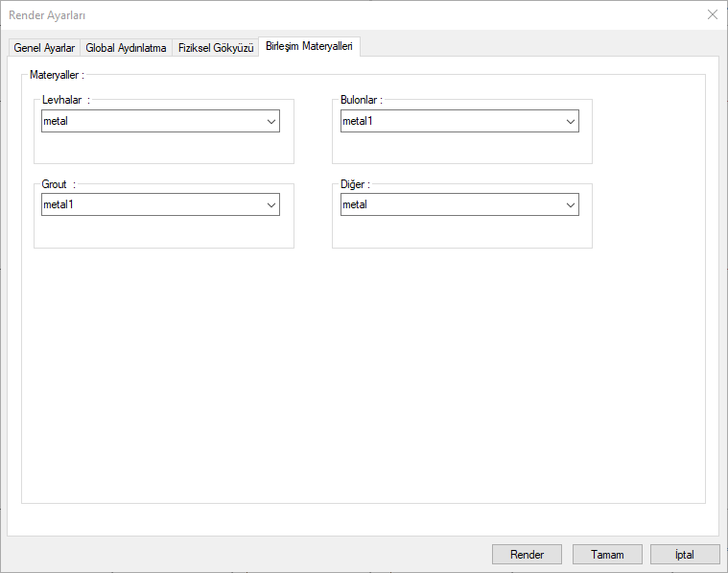The height and width of the screenshot is (573, 728).
Task: Go to the Fiziksel Gökyüzü tab
Action: click(x=216, y=48)
